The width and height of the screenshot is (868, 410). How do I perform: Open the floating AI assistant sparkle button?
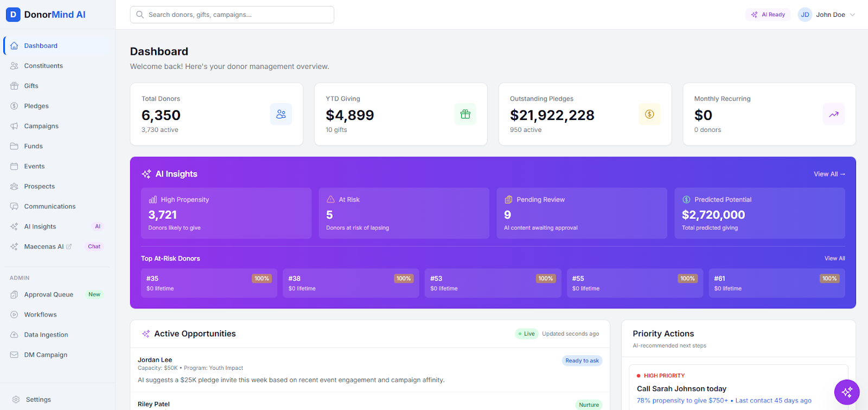847,392
